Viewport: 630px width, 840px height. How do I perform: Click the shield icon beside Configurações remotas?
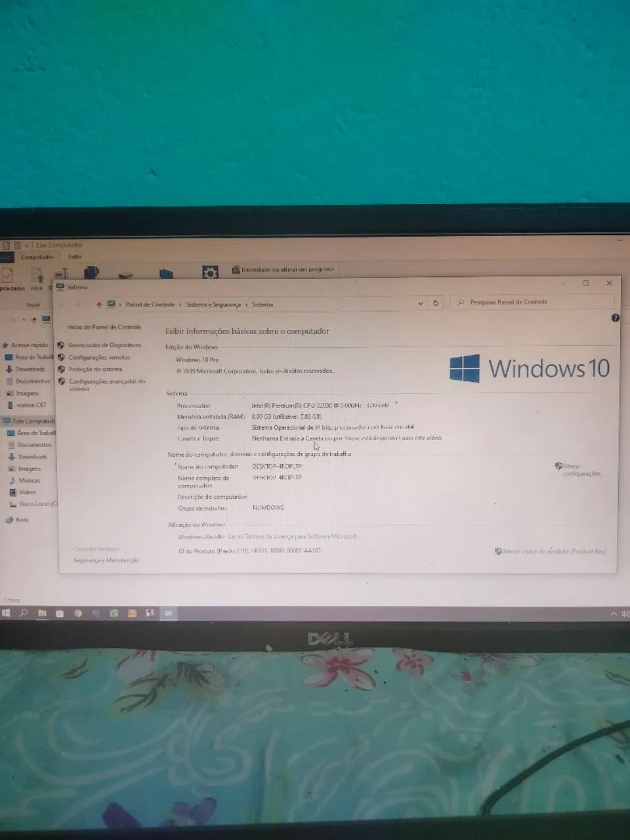61,358
